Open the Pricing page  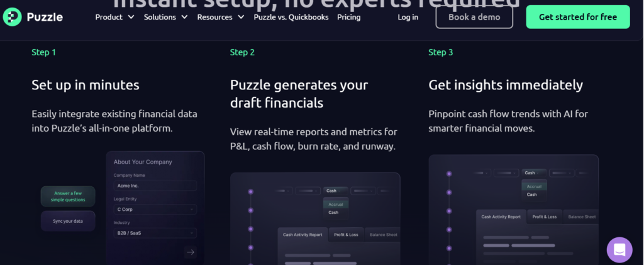349,17
